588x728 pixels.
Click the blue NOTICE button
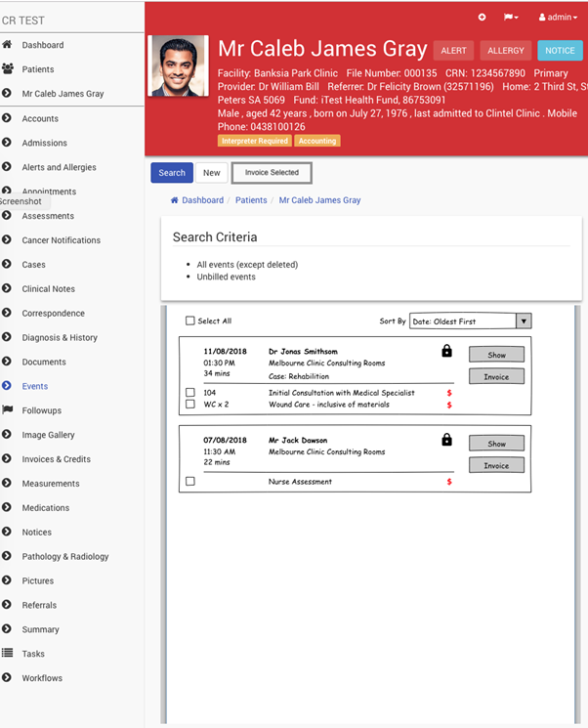(x=560, y=51)
